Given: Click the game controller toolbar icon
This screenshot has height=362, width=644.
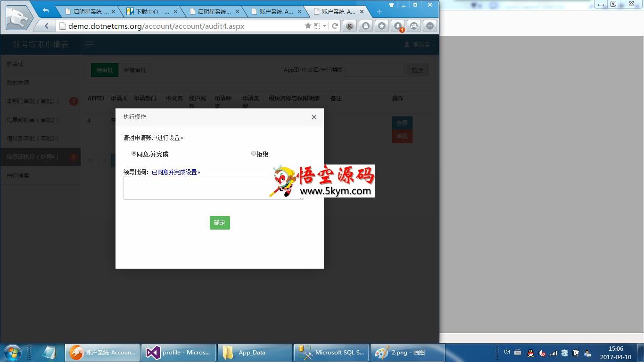Looking at the screenshot, I should pyautogui.click(x=414, y=26).
